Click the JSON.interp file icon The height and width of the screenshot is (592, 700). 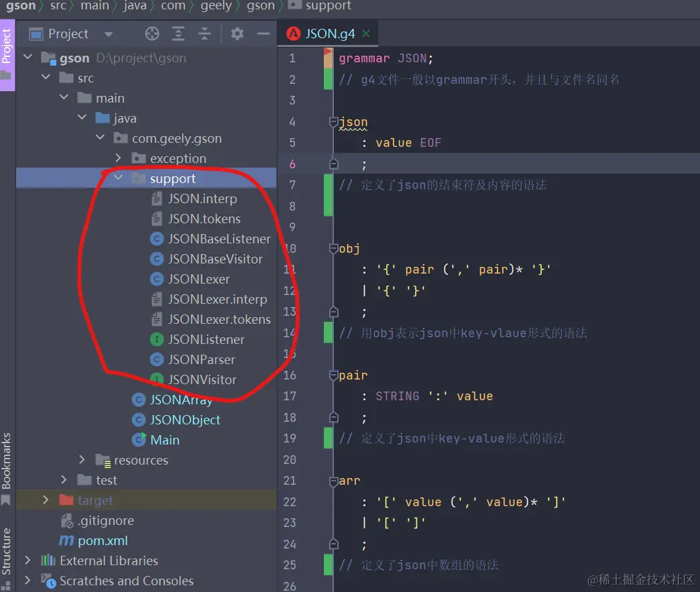point(156,198)
